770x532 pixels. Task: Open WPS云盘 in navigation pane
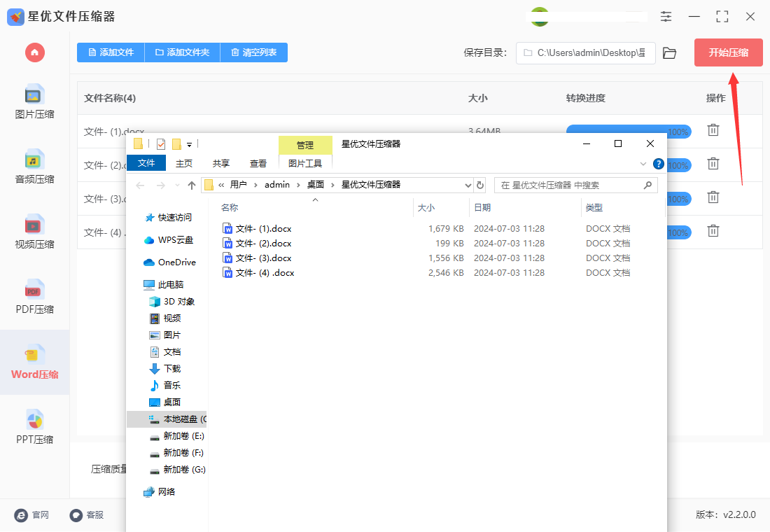(169, 239)
